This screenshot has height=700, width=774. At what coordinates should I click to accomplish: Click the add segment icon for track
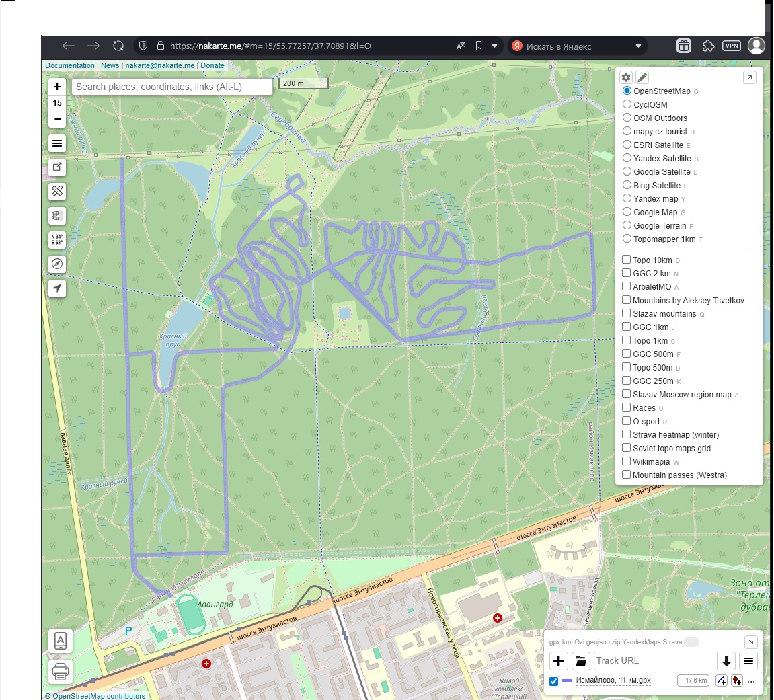pyautogui.click(x=722, y=680)
